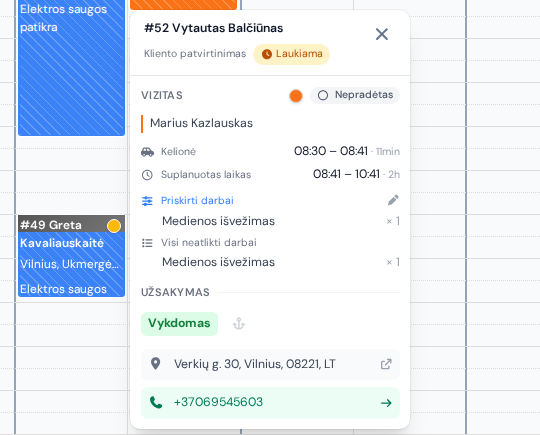540x435 pixels.
Task: Click the scheduled time 08:41 – 10:41
Action: point(346,174)
